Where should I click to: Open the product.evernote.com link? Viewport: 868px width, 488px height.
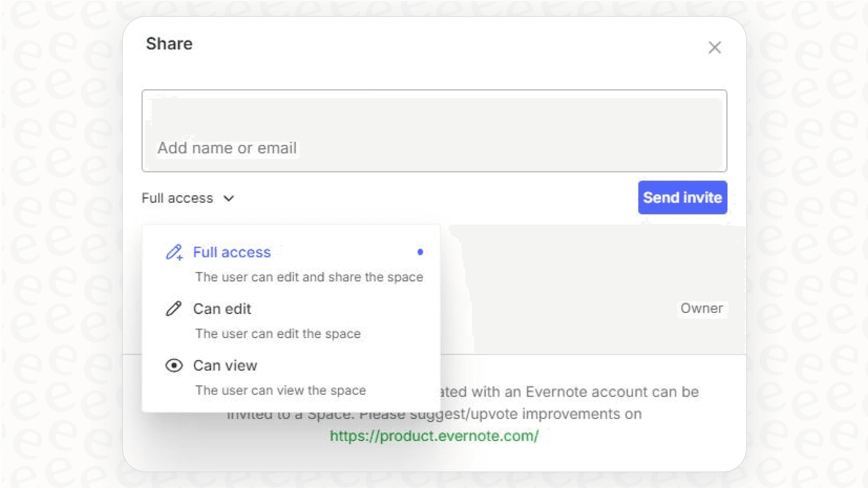click(433, 436)
